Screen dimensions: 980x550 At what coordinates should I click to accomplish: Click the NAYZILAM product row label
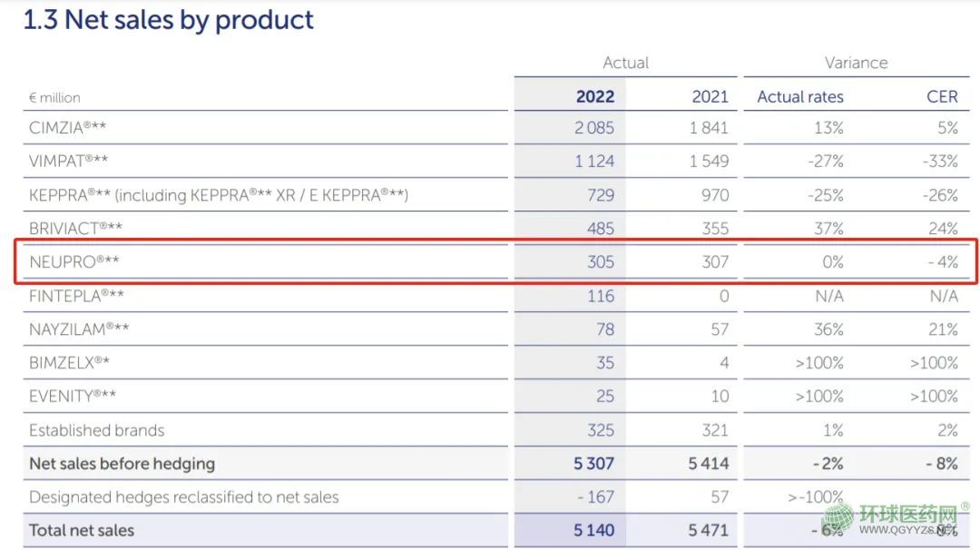pos(79,329)
